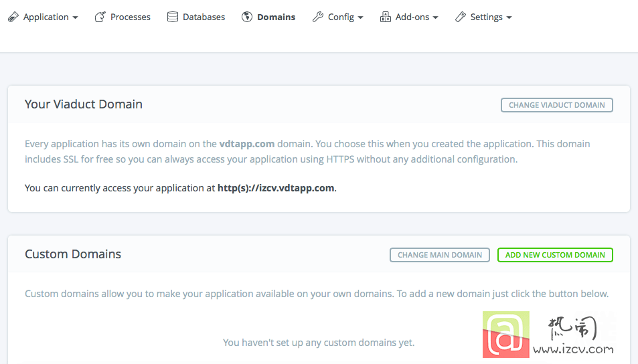Click the http(s)://izcv.vdtapp.com address text
The height and width of the screenshot is (364, 638).
[276, 188]
